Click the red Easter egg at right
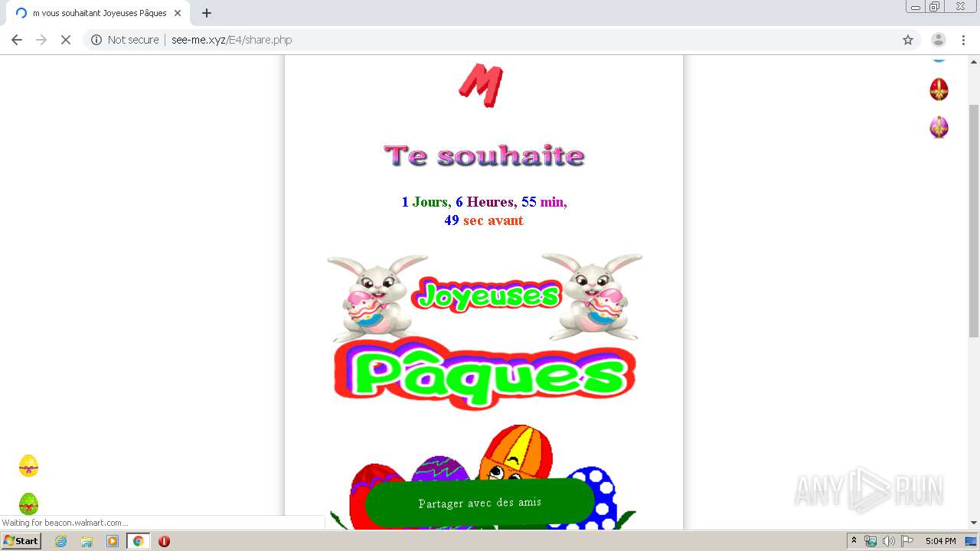The height and width of the screenshot is (551, 980). pos(939,90)
